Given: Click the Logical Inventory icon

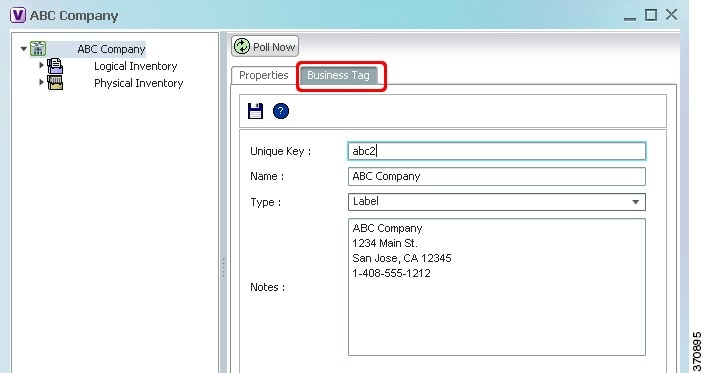Looking at the screenshot, I should pos(55,66).
